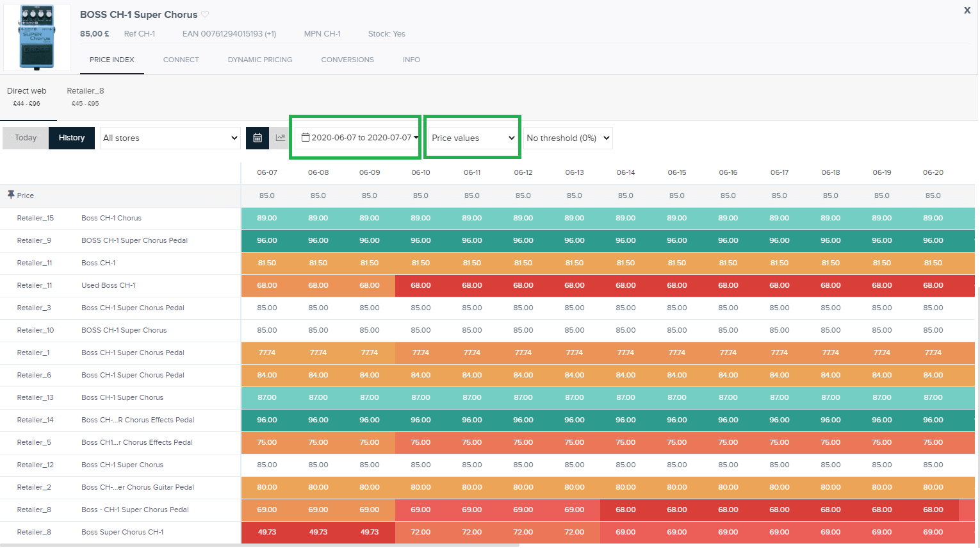Click Boss Super Chorus CH-1 title
This screenshot has height=548, width=980.
(x=122, y=532)
